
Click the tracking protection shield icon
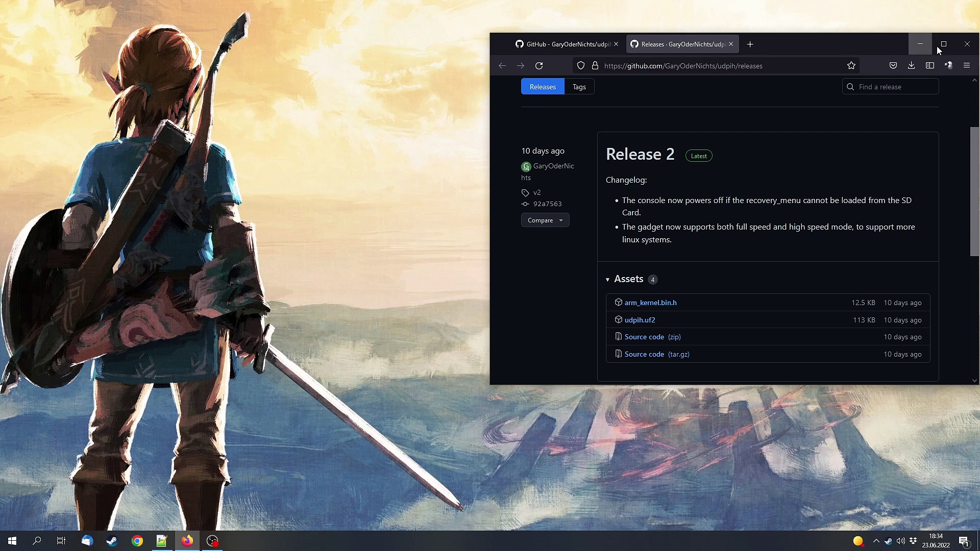[580, 66]
